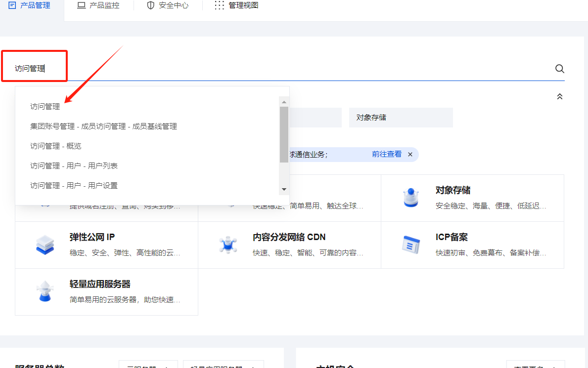
Task: Click the 内容分发网络 CDN node icon
Action: [x=228, y=245]
